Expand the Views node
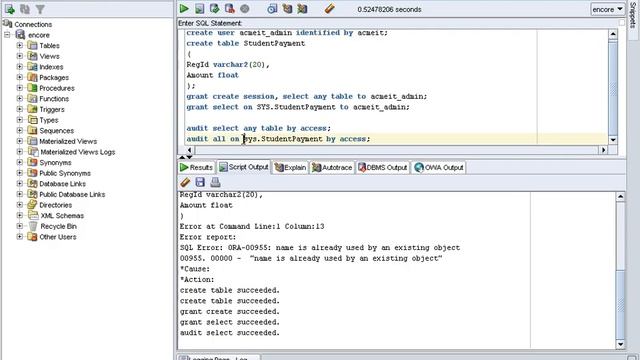The width and height of the screenshot is (640, 360). click(20, 56)
